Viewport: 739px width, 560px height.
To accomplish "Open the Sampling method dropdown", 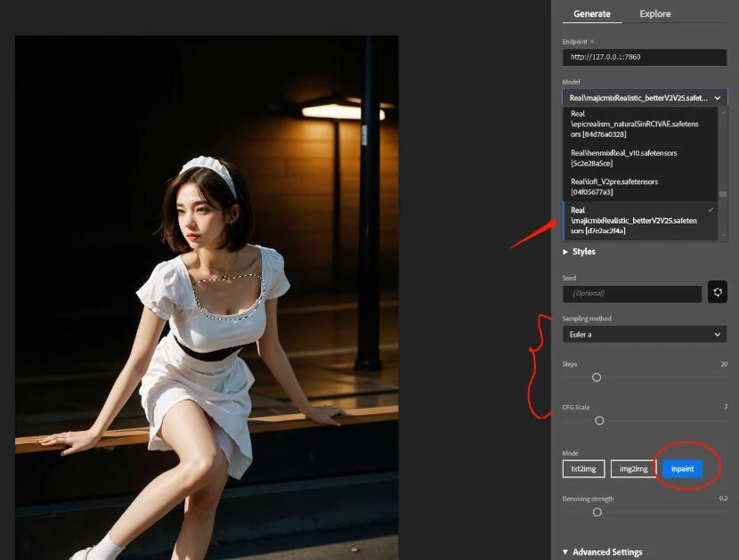I will (645, 335).
